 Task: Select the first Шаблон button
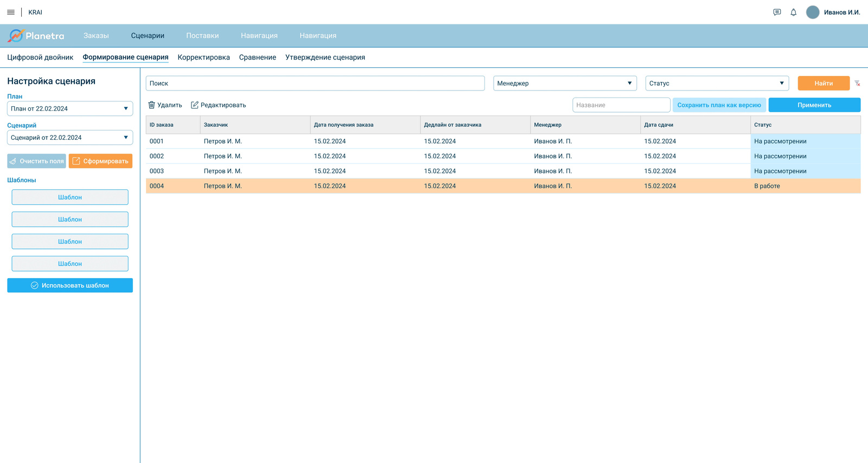point(70,197)
